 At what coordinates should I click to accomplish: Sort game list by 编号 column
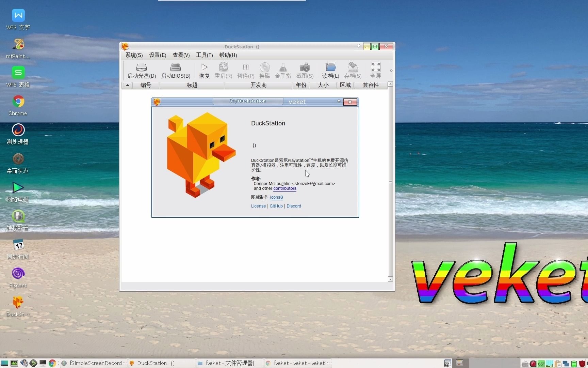[x=146, y=85]
